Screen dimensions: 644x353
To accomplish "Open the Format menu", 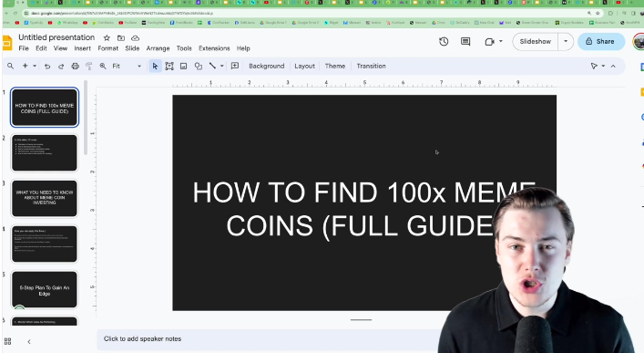I will (108, 48).
